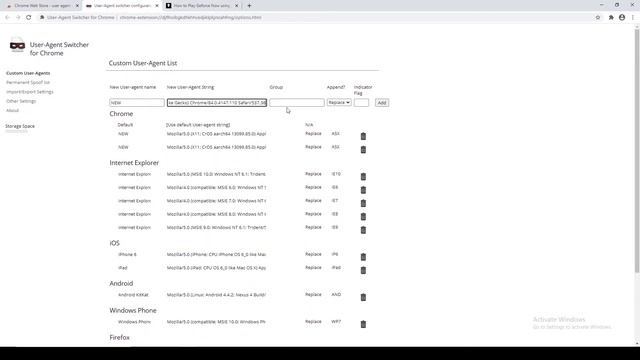This screenshot has width=640, height=360.
Task: Click the iPad entry name
Action: 123,268
